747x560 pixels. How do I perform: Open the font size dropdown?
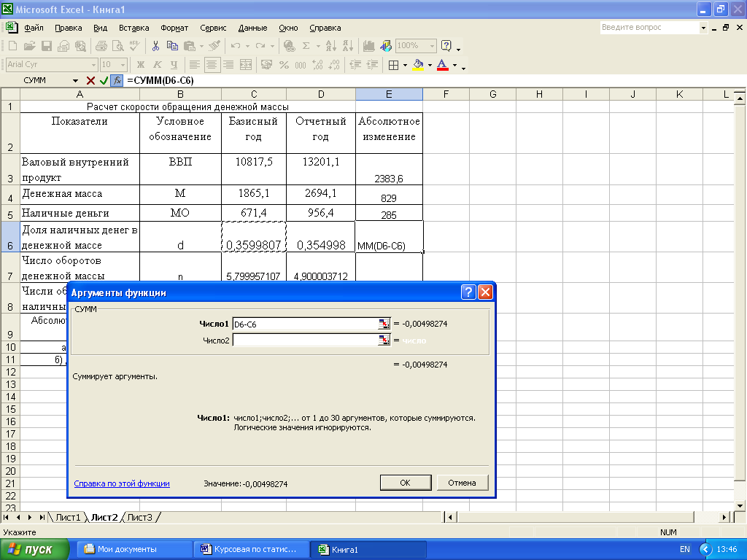123,65
